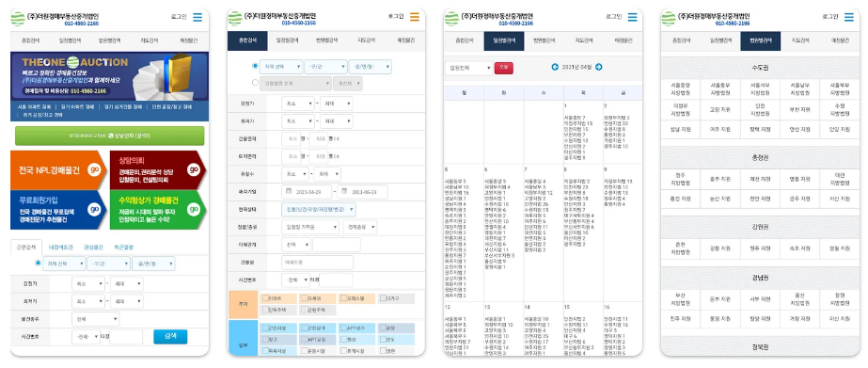Open 물건종류 전체 dropdown on home screen
Image resolution: width=868 pixels, height=368 pixels.
point(95,319)
